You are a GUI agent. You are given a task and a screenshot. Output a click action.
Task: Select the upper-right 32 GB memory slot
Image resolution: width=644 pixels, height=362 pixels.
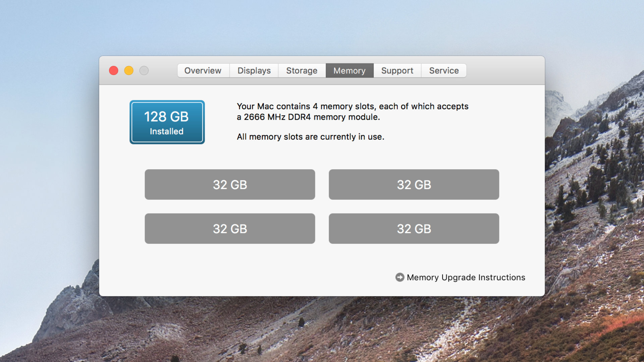[x=414, y=185]
